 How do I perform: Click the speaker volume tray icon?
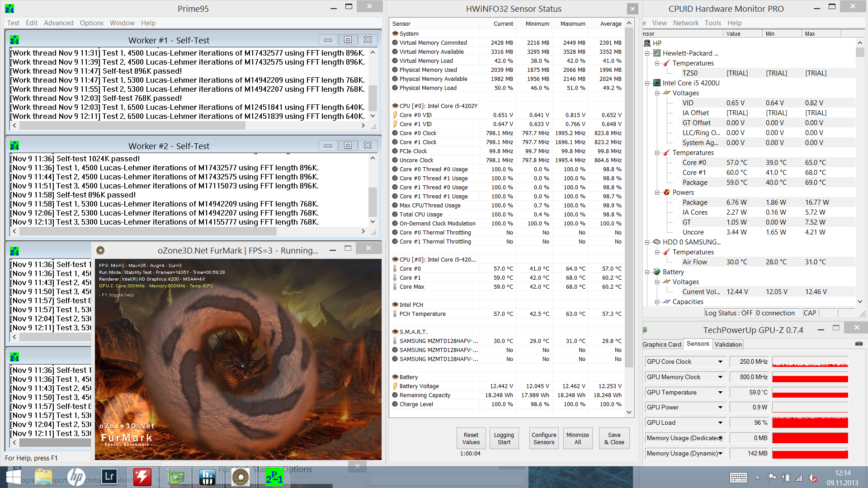point(812,478)
